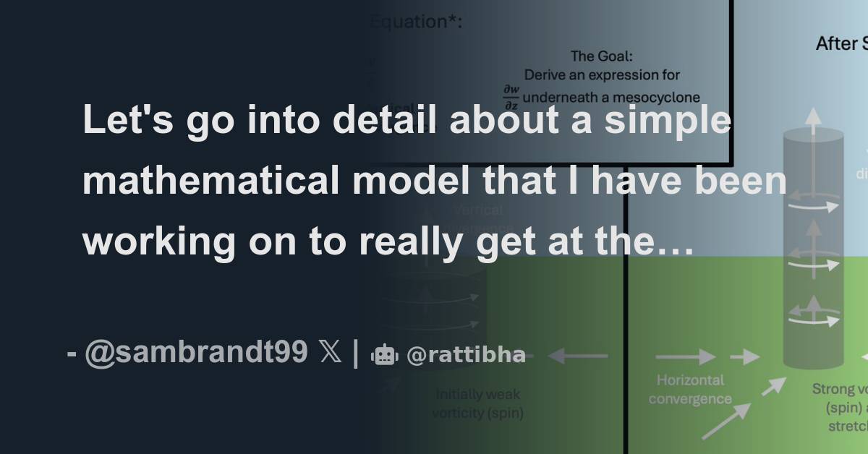Select the "Equation*:" label
The height and width of the screenshot is (454, 868).
416,22
